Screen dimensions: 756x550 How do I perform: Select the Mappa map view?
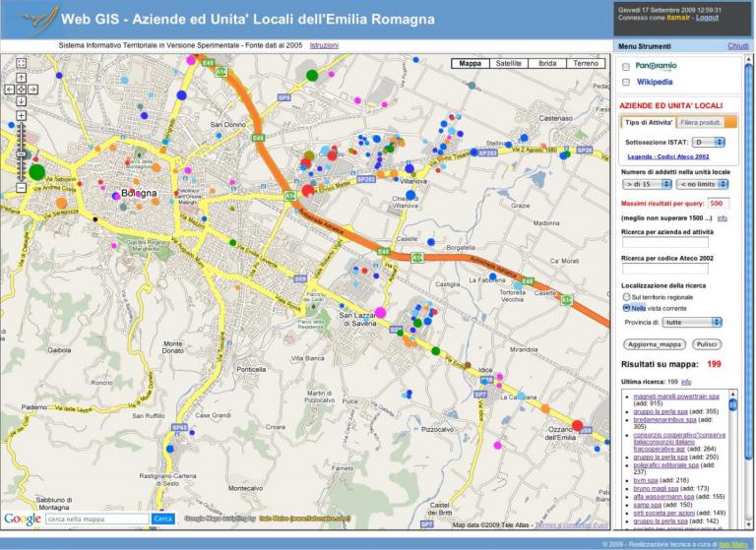click(x=471, y=63)
